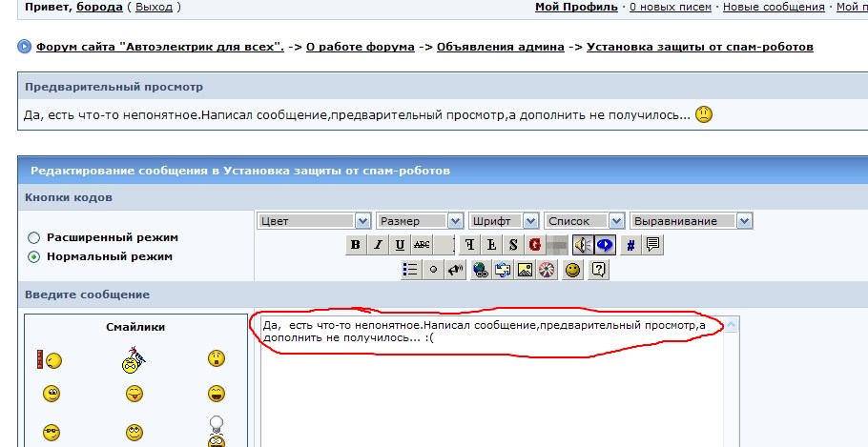The image size is (868, 447).
Task: Apply italic formatting with I button
Action: pyautogui.click(x=378, y=245)
